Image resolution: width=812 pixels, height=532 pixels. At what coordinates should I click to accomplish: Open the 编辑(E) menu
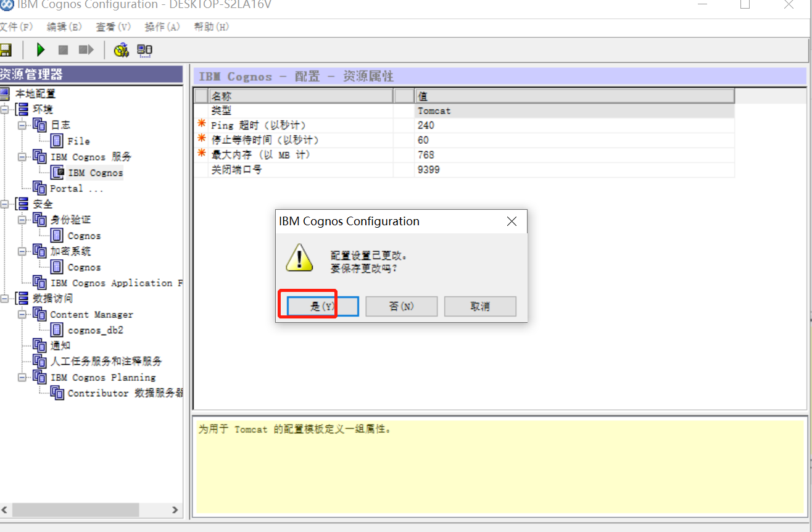(x=64, y=27)
